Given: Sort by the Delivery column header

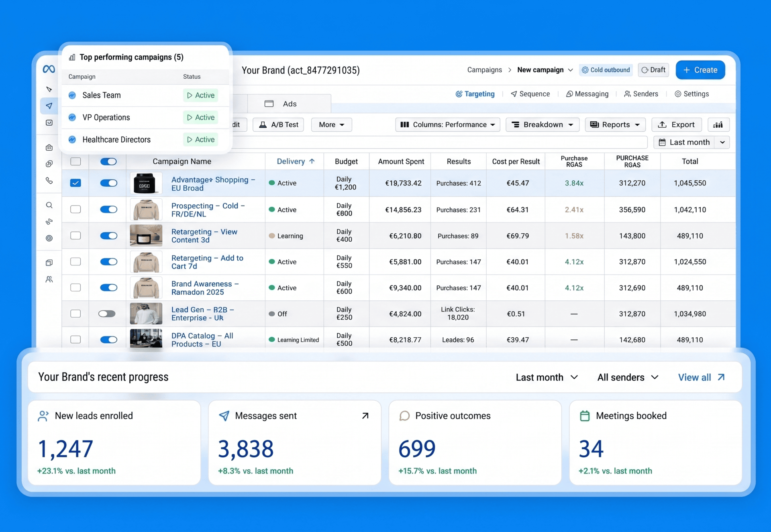Looking at the screenshot, I should (x=296, y=161).
